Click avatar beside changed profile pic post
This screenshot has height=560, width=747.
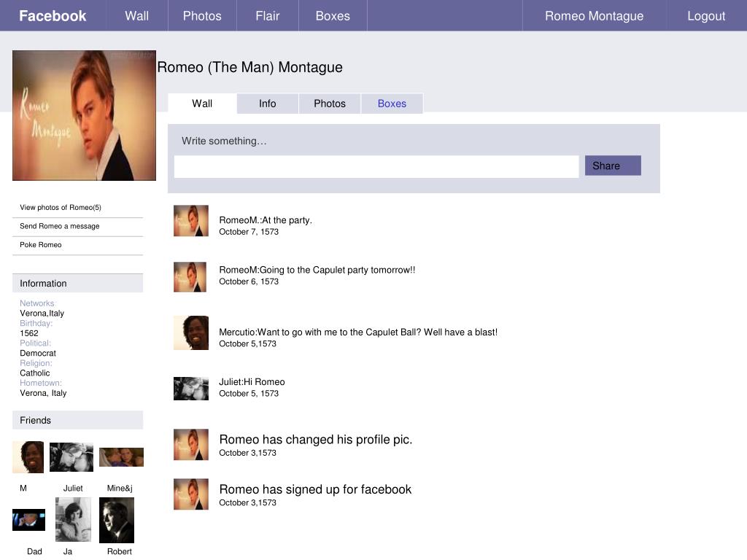191,444
